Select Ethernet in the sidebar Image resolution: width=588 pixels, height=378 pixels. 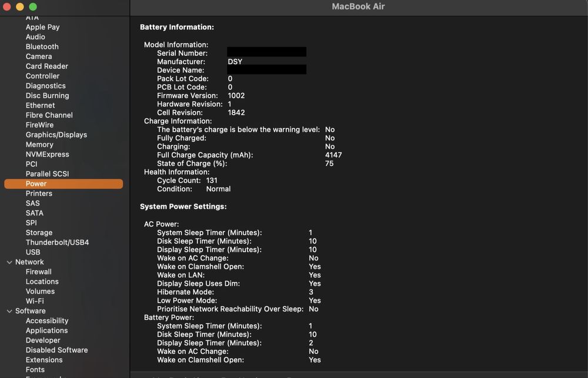point(40,105)
